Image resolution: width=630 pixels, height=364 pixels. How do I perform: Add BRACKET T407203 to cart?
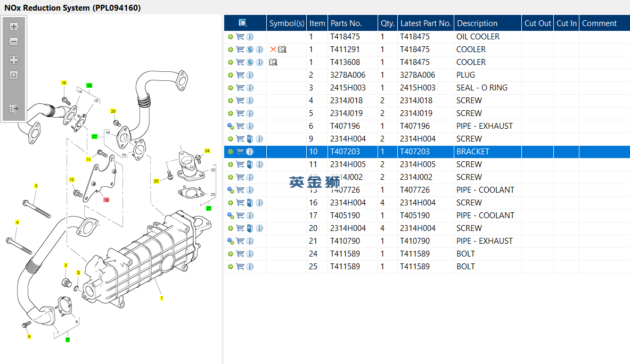240,152
